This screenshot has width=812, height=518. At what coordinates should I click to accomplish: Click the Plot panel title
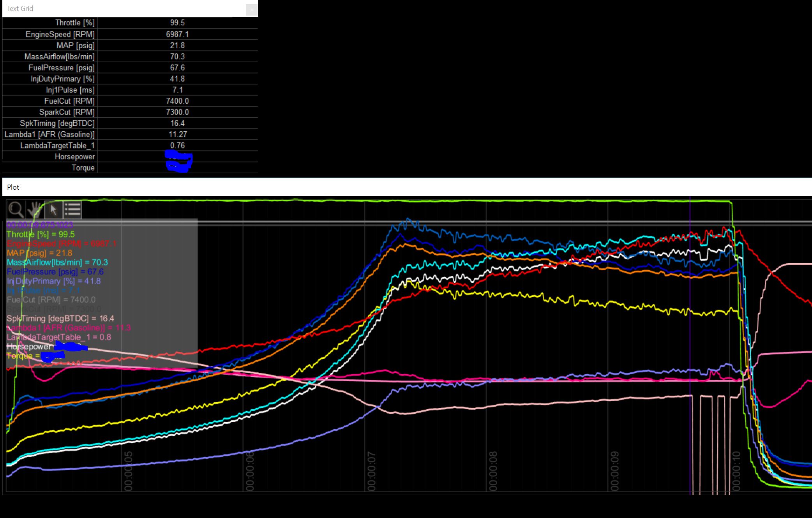pyautogui.click(x=13, y=187)
